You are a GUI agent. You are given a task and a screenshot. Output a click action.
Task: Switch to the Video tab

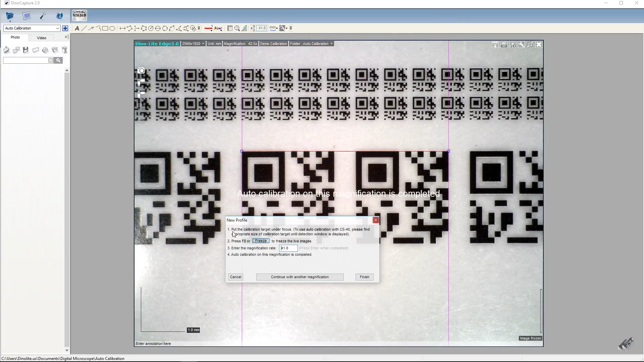click(42, 38)
